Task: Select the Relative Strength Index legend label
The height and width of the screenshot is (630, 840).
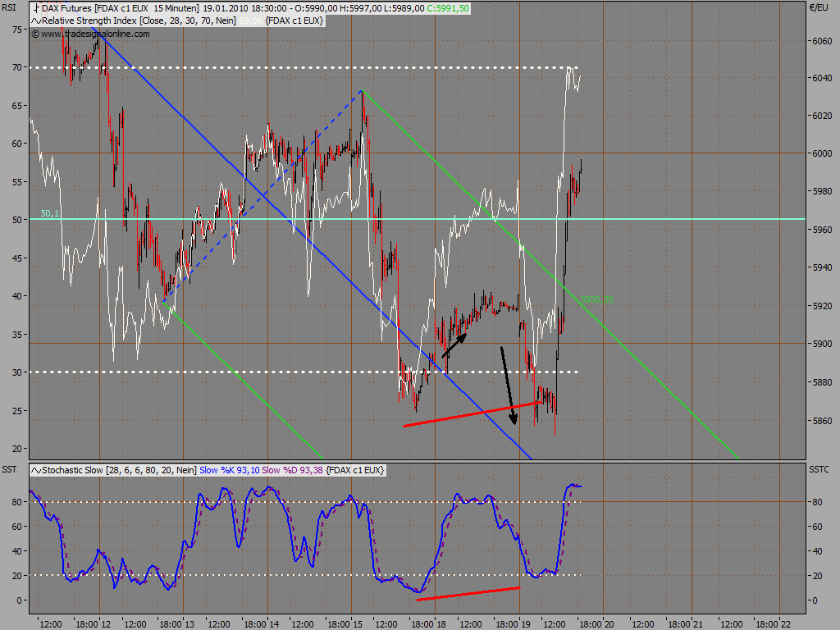Action: coord(139,21)
